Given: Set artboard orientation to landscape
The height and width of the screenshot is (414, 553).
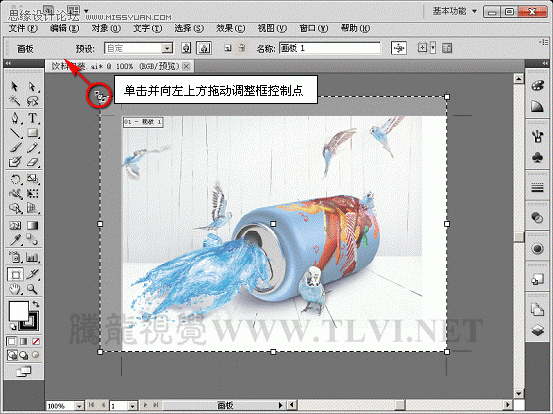Looking at the screenshot, I should click(204, 48).
